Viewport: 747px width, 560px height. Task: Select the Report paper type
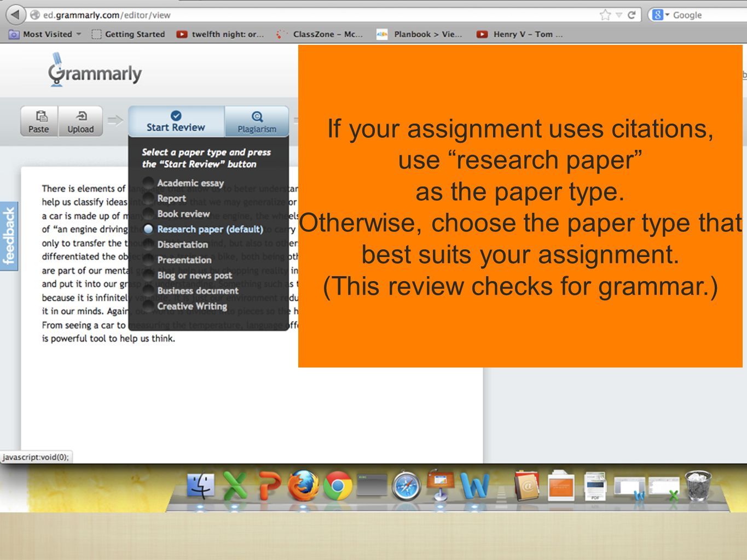pos(165,198)
